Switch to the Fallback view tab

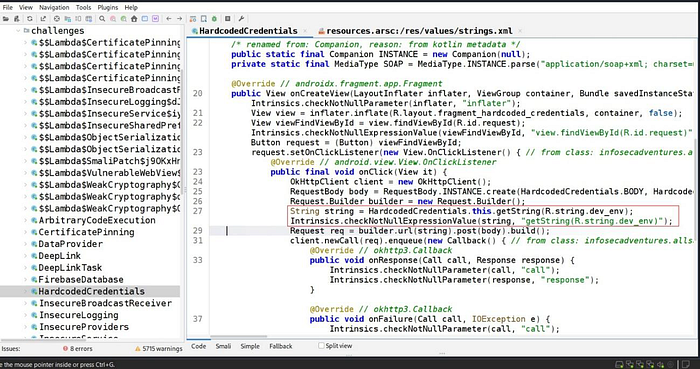[281, 346]
